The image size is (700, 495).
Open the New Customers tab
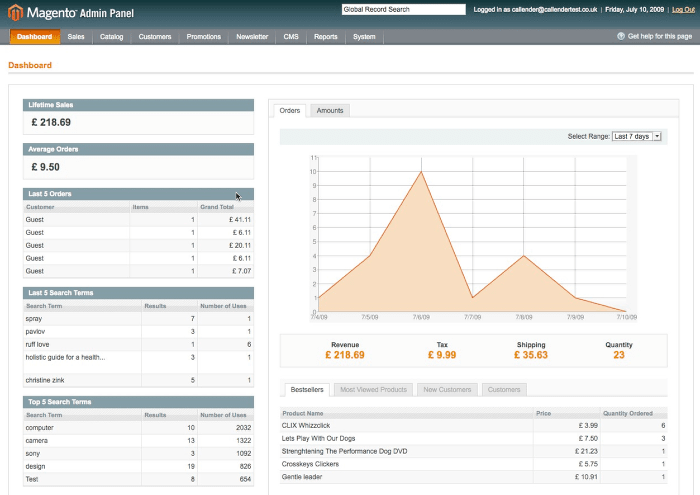coord(446,389)
